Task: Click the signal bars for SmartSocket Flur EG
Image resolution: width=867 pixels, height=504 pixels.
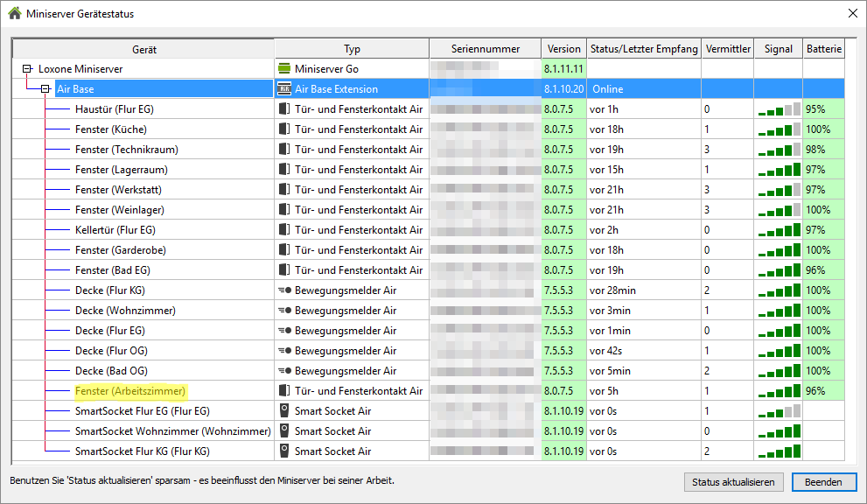Action: (x=780, y=411)
